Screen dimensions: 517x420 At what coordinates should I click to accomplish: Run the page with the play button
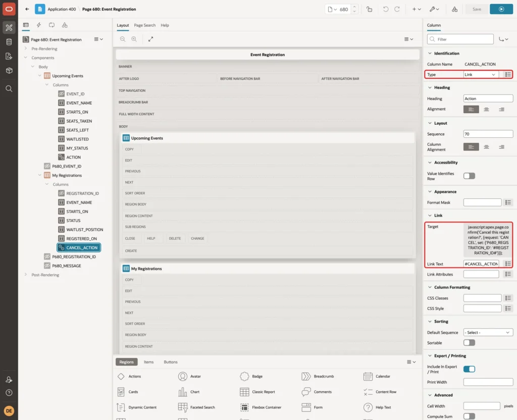pyautogui.click(x=501, y=9)
